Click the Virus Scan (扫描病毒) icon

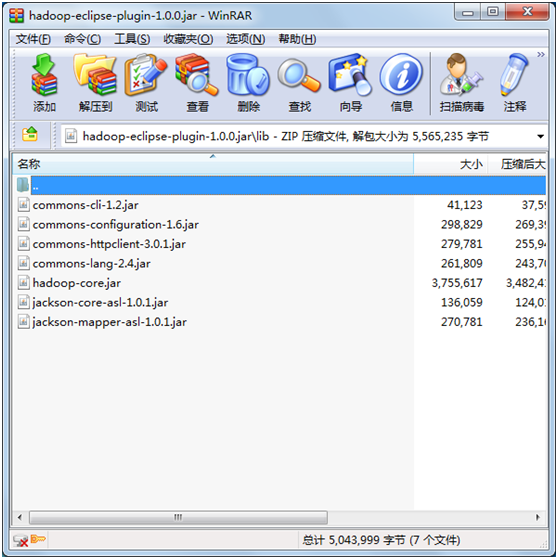pos(461,75)
